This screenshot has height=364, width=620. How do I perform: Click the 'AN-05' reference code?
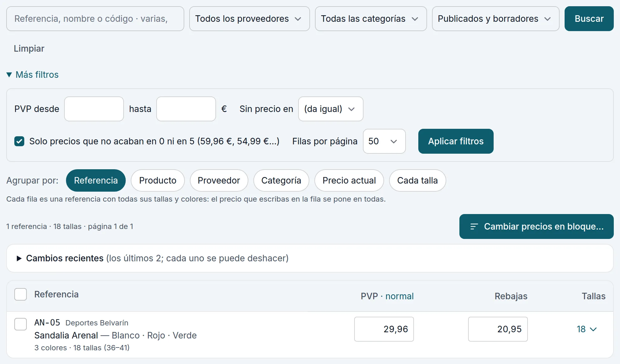click(47, 323)
